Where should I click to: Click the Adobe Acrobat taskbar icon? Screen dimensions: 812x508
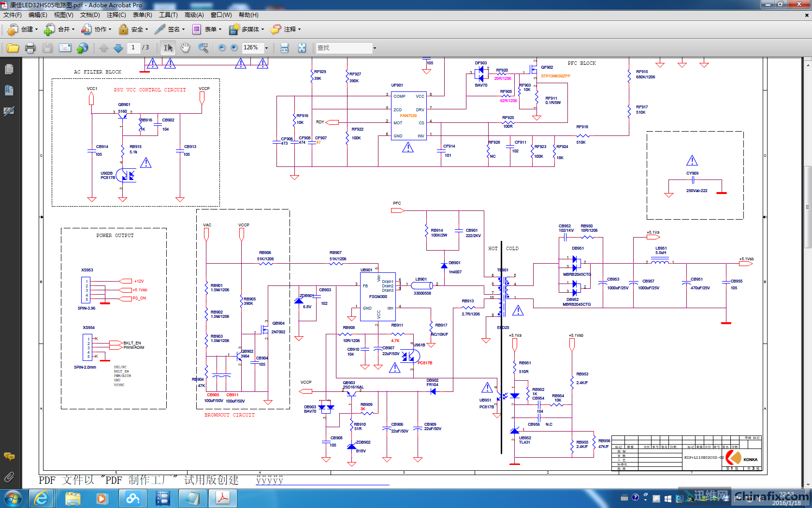(x=222, y=498)
